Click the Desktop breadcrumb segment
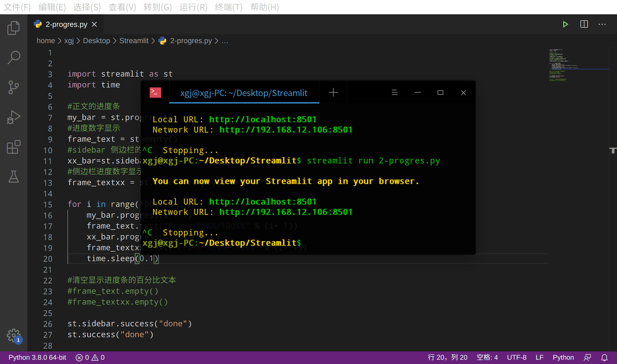Viewport: 617px width, 364px height. click(97, 41)
